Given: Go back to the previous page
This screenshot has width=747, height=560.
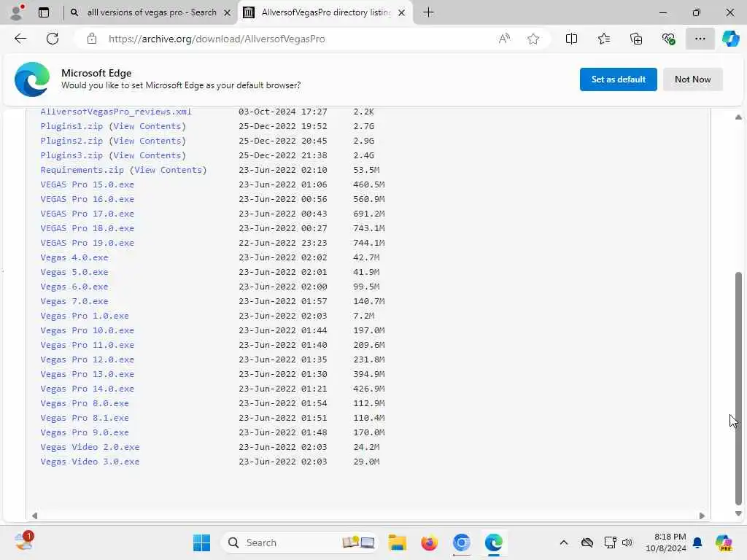Looking at the screenshot, I should [20, 39].
